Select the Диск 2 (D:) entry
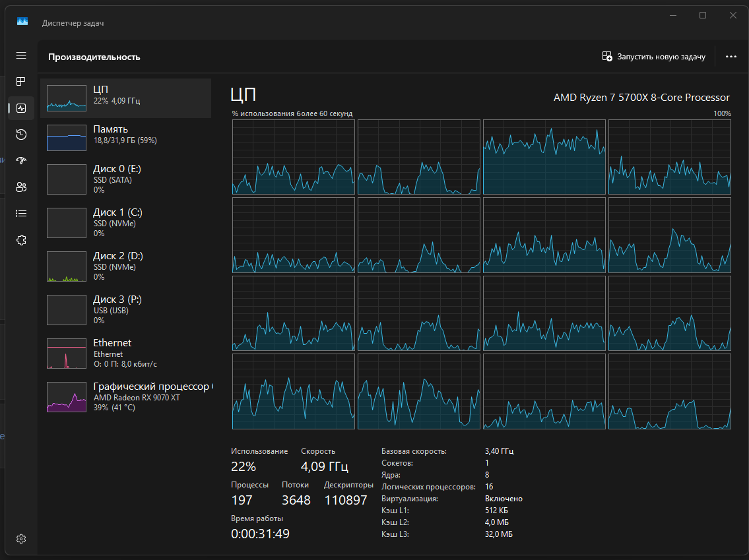The height and width of the screenshot is (560, 749). click(x=125, y=266)
